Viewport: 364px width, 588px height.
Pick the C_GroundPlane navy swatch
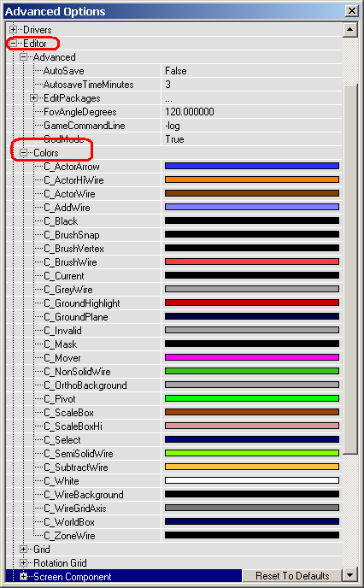point(252,316)
